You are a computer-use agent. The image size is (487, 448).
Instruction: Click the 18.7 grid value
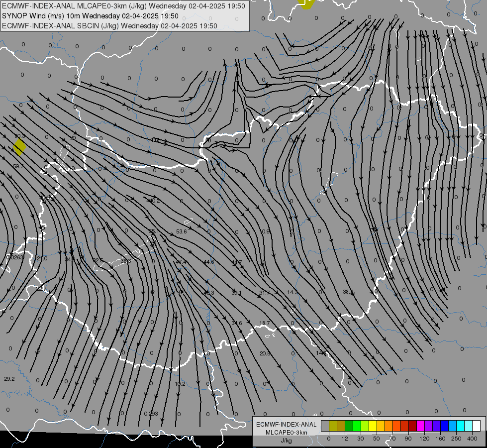pyautogui.click(x=265, y=324)
